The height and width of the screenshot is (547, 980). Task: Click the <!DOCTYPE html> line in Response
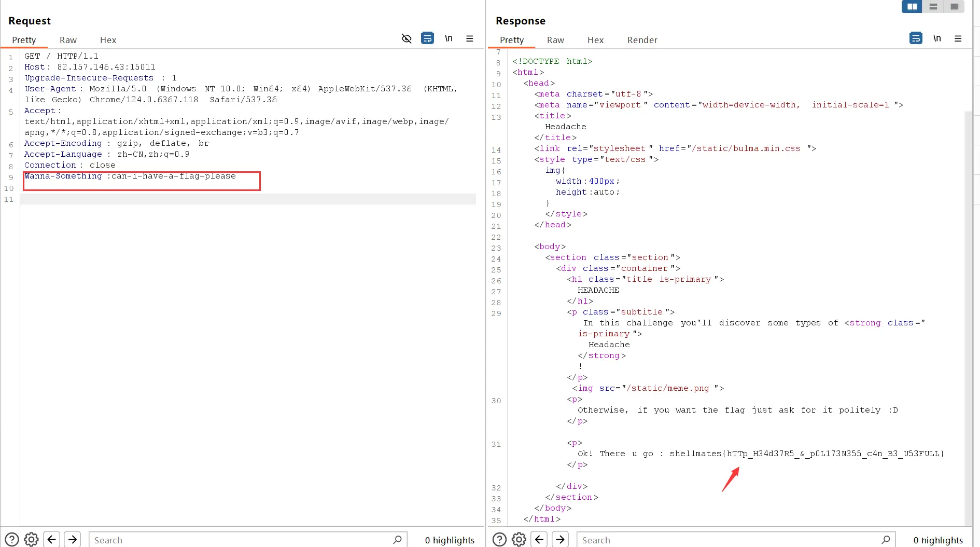click(x=552, y=61)
